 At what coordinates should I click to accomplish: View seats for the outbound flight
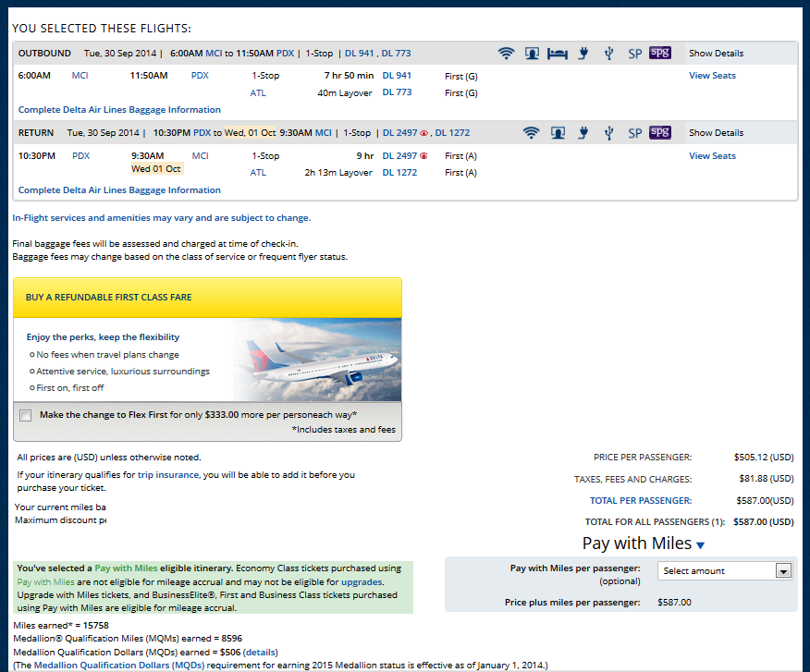[712, 76]
